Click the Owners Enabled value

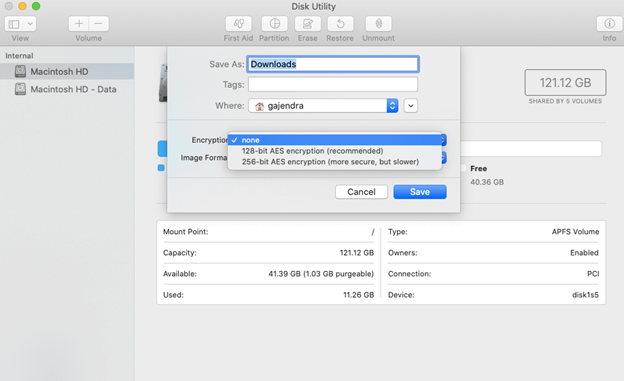[584, 253]
